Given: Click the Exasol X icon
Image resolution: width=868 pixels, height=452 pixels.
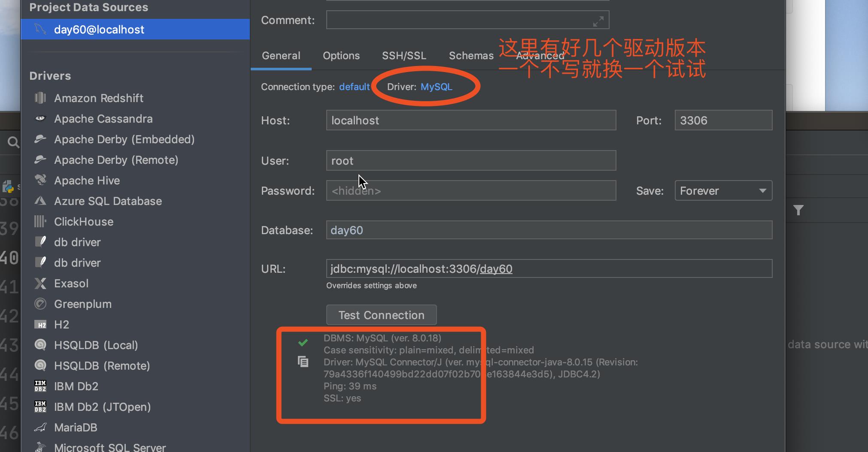Looking at the screenshot, I should pos(40,283).
